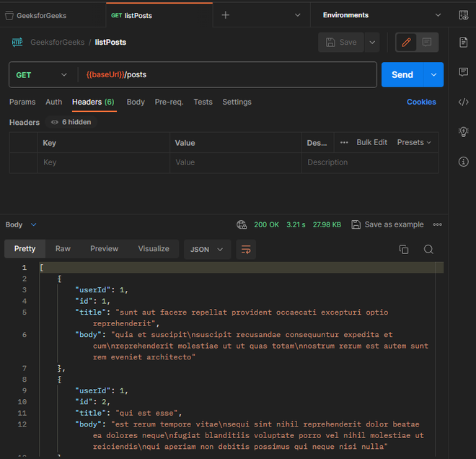Open the Comments icon in right sidebar
Image resolution: width=476 pixels, height=459 pixels.
pos(463,72)
